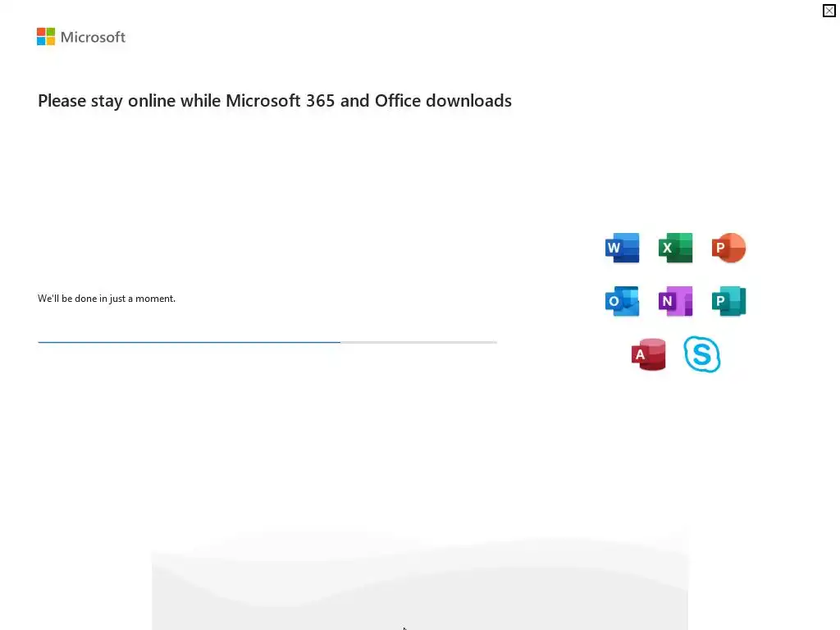Close the Office installer window

[x=829, y=11]
